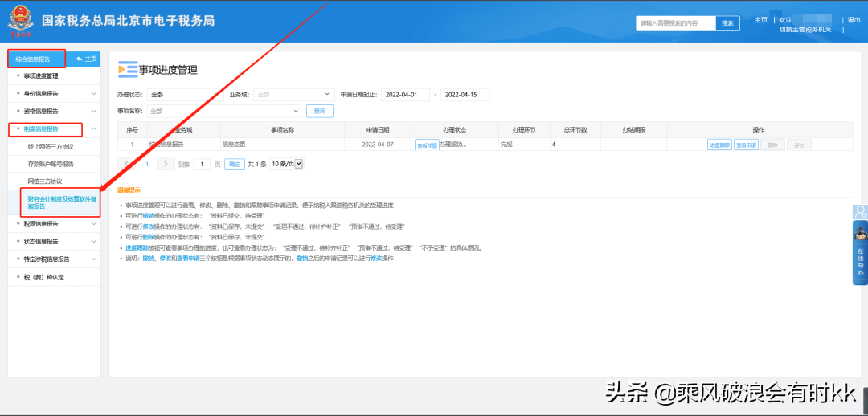Expand 资格信息报告 in the sidebar
Image resolution: width=868 pixels, height=416 pixels.
(54, 111)
